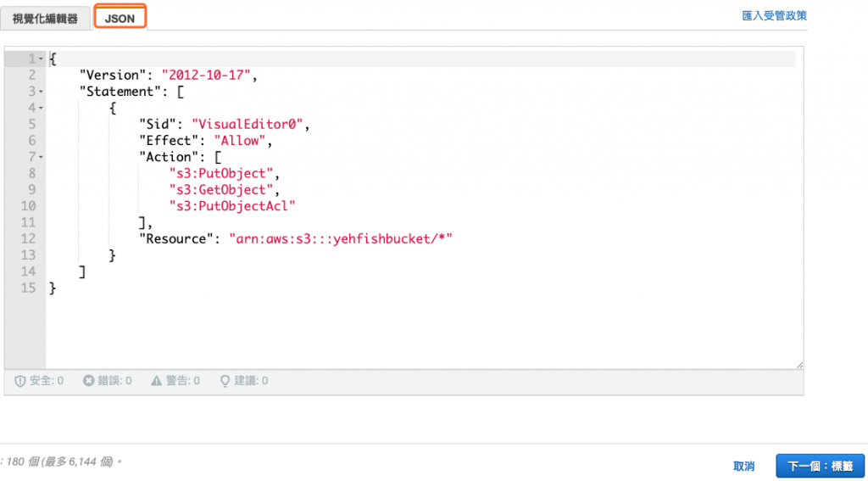This screenshot has height=481, width=868.
Task: Click the 建議: 0 status text
Action: click(x=251, y=381)
